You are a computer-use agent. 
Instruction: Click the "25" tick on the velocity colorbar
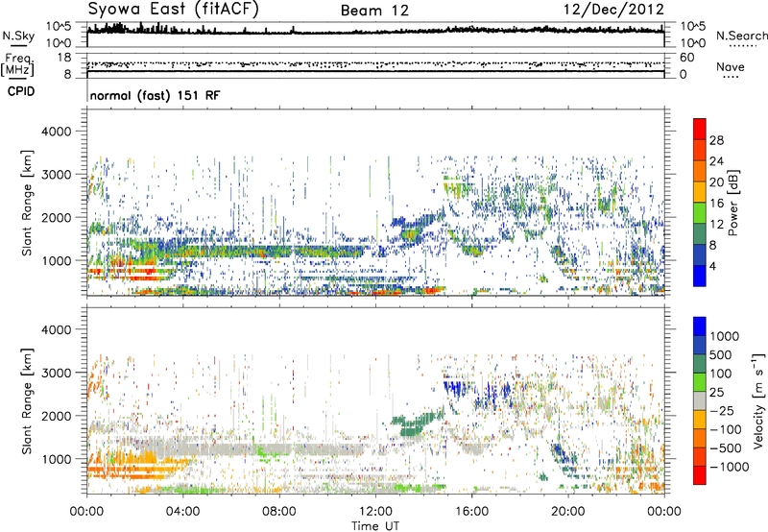[717, 393]
